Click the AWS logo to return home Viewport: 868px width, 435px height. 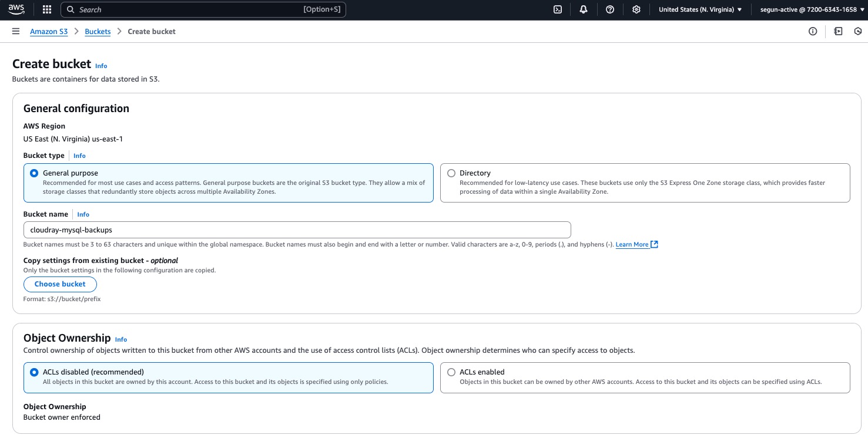[x=16, y=9]
